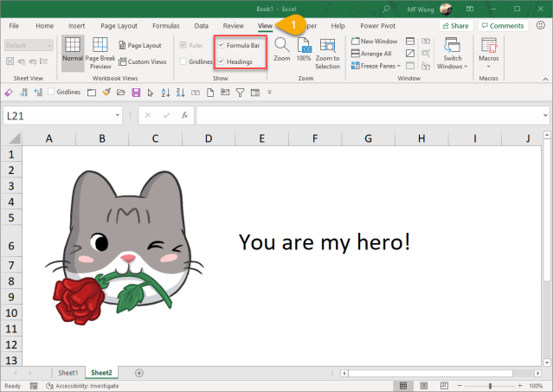Toggle the Ruler checkbox
Image resolution: width=553 pixels, height=392 pixels.
pos(183,45)
